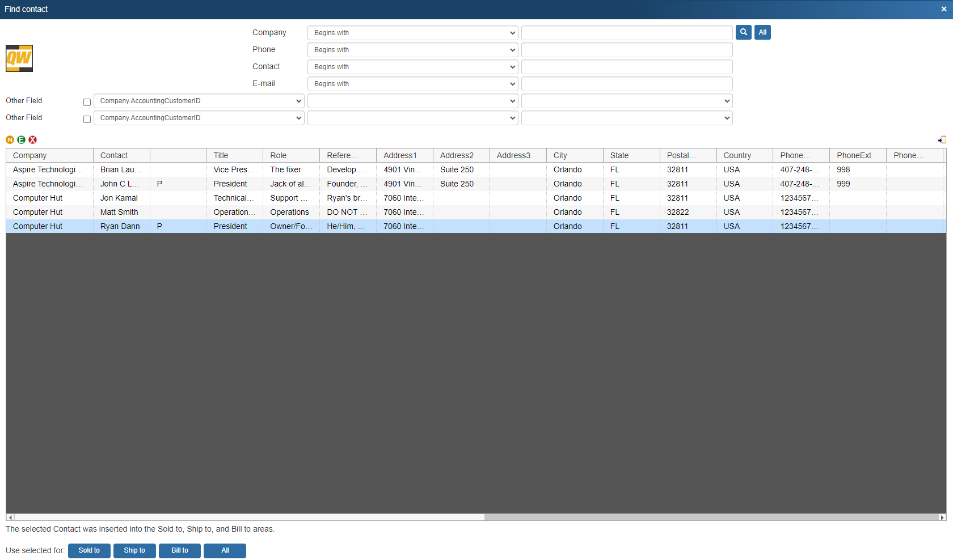
Task: Click the QW application logo
Action: point(19,58)
